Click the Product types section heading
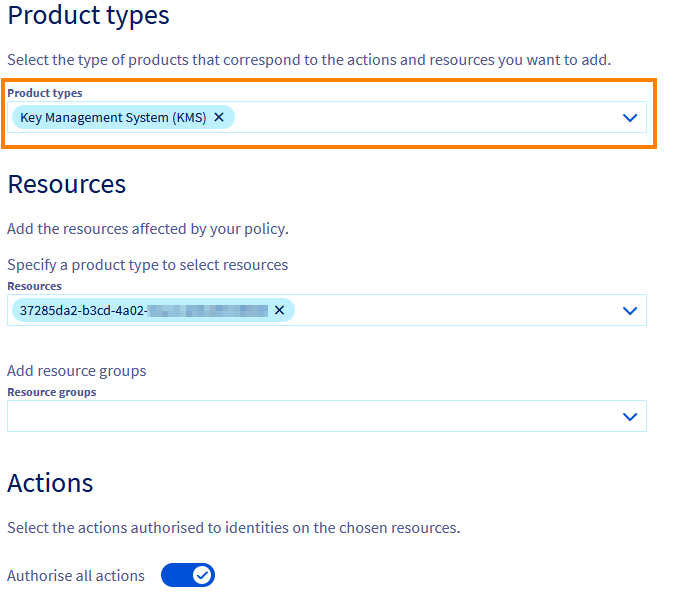 pos(88,16)
